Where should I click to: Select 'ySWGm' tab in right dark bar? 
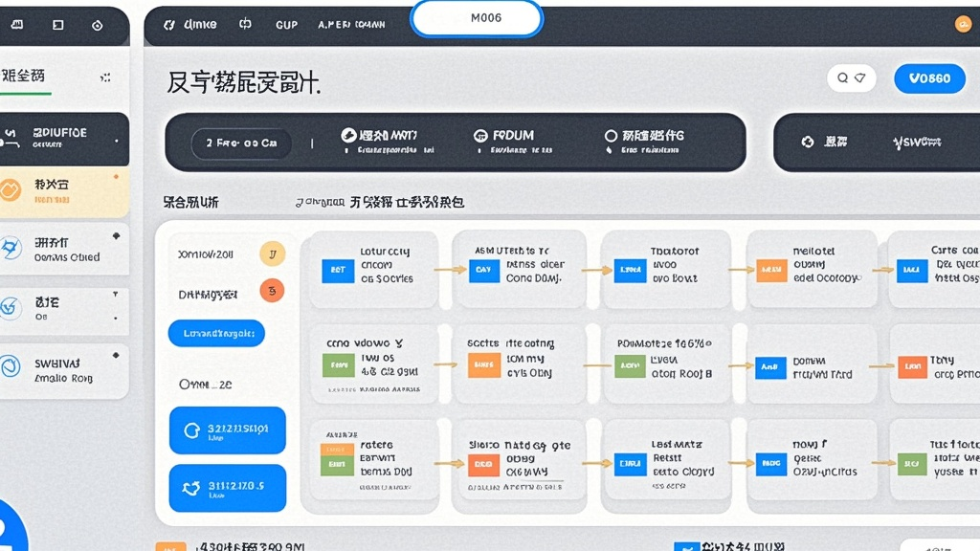pos(917,143)
